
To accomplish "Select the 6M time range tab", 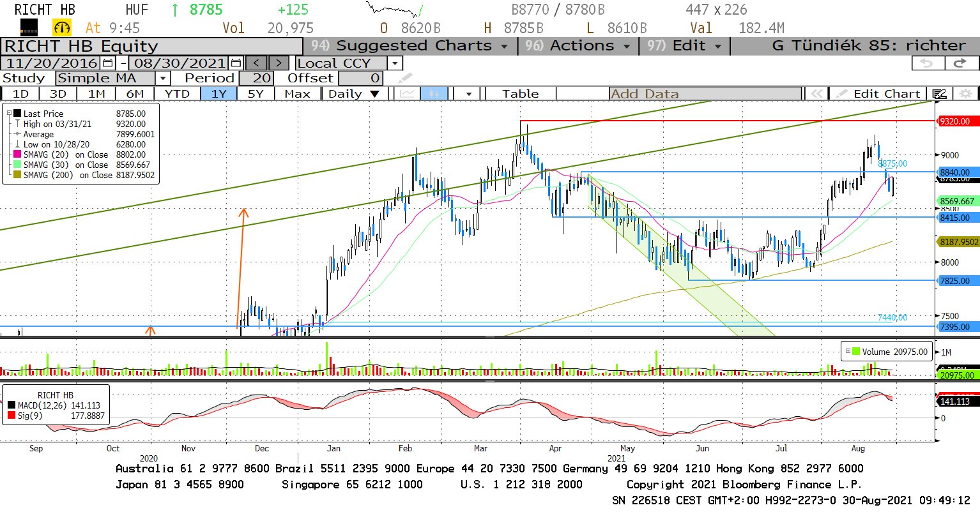I will coord(135,94).
